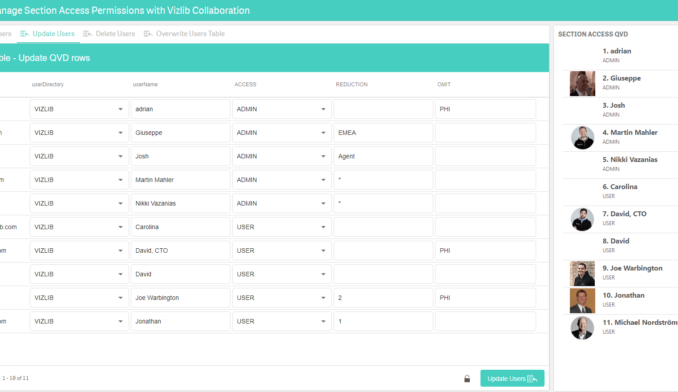The width and height of the screenshot is (678, 392).
Task: Click the userName field containing Carolina
Action: [180, 227]
